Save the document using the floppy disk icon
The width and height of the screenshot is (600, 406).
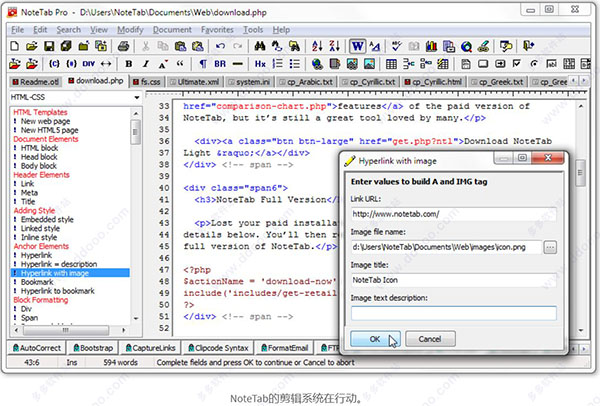49,46
